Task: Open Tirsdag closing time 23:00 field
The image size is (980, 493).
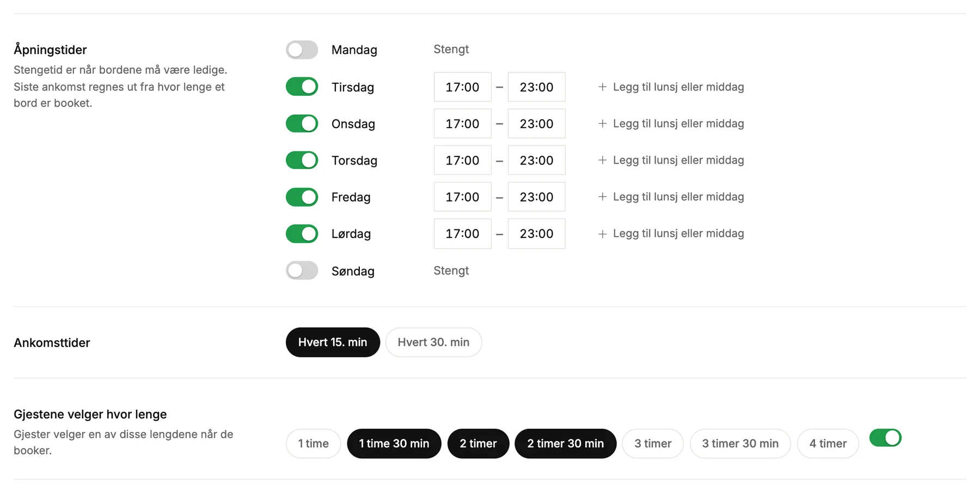Action: pyautogui.click(x=536, y=87)
